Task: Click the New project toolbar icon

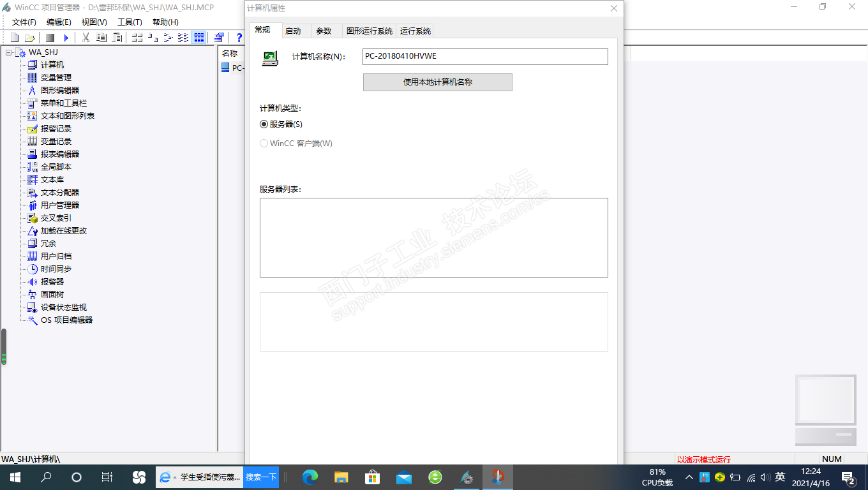Action: pyautogui.click(x=15, y=38)
